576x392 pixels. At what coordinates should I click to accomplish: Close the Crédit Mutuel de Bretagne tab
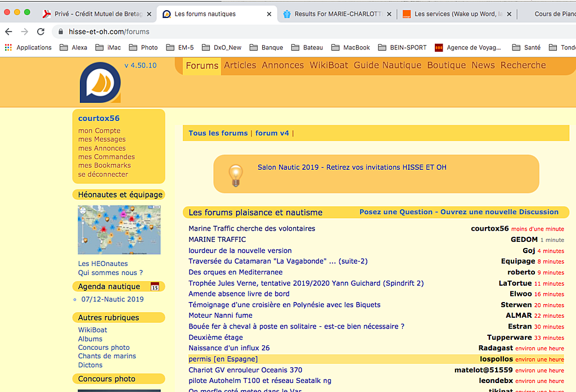coord(149,14)
